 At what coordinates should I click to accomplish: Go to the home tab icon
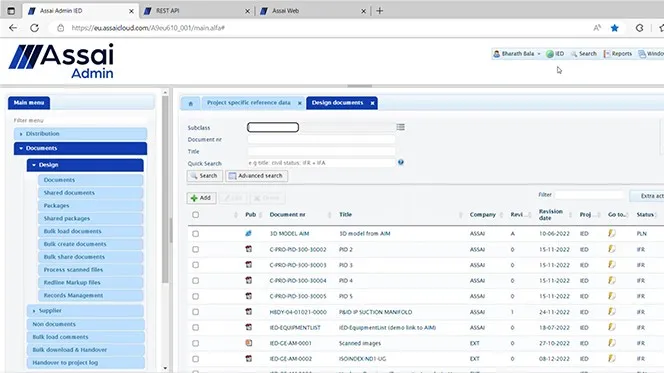[191, 103]
